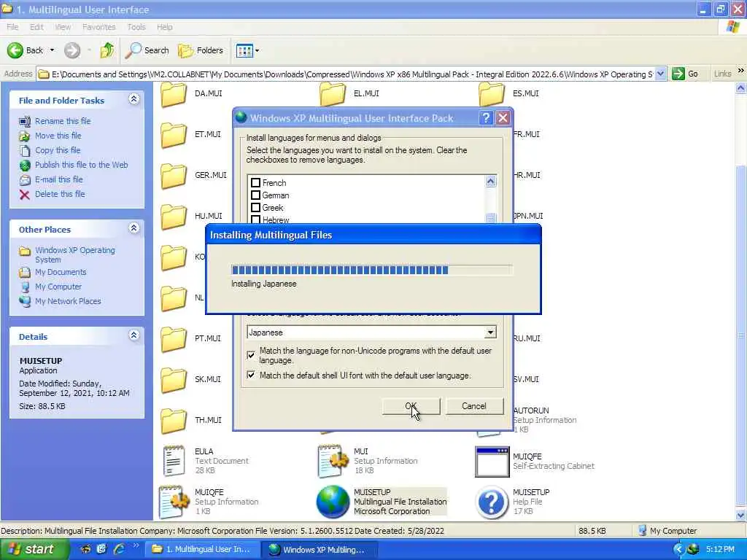Select the MUISETUP globe application icon
The image size is (747, 560).
coord(333,502)
